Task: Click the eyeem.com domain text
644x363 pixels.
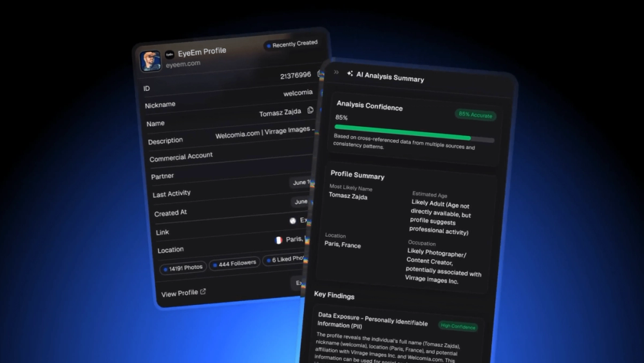Action: 183,64
